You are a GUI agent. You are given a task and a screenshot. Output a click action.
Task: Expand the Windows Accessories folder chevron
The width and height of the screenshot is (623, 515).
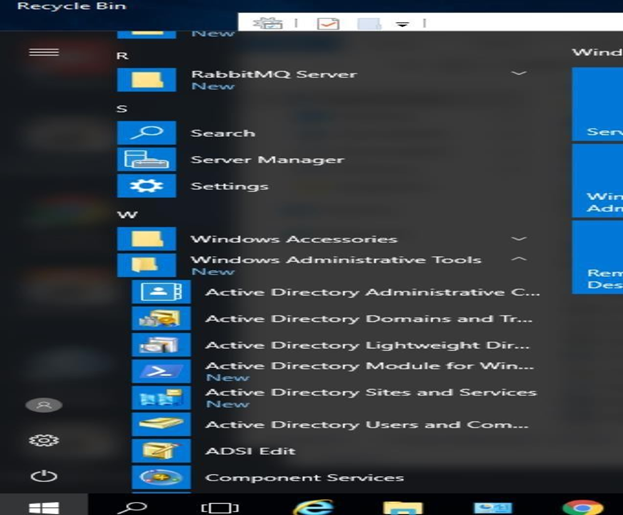tap(518, 239)
